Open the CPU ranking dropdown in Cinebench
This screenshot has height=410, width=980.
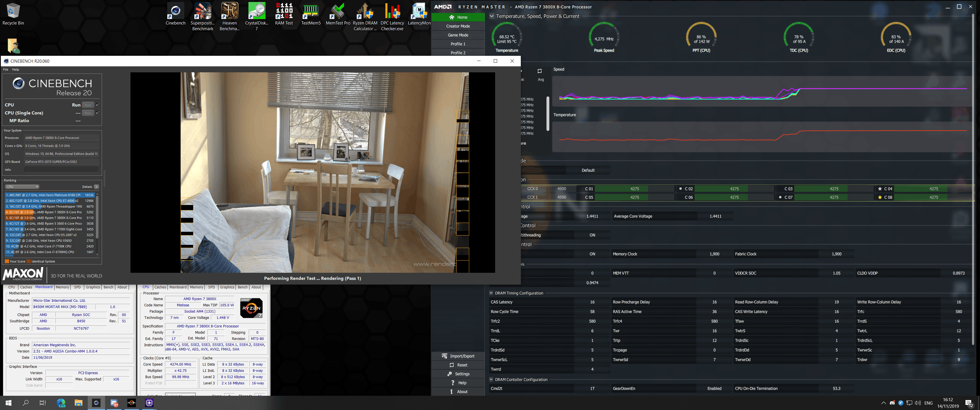pos(22,187)
